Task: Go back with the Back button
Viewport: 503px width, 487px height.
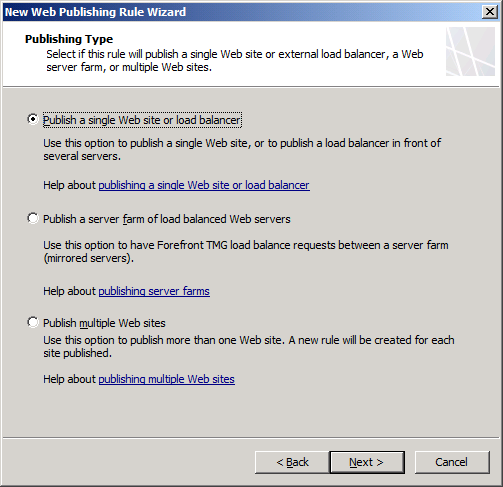Action: tap(292, 462)
